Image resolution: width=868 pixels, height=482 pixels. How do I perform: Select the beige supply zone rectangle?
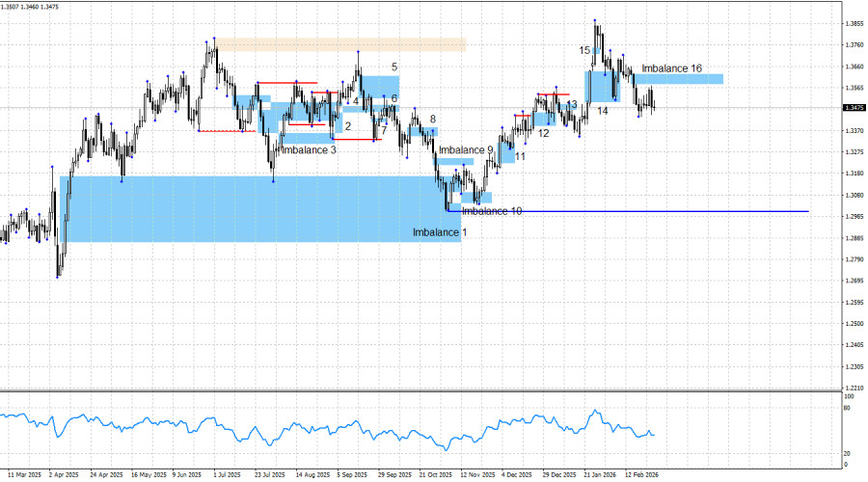point(340,44)
